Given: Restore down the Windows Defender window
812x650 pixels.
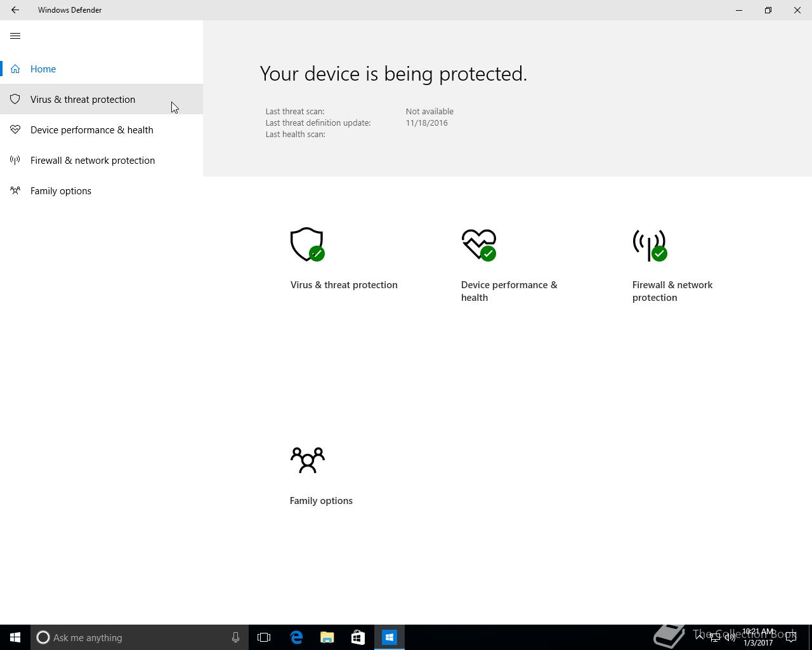Looking at the screenshot, I should pos(768,10).
